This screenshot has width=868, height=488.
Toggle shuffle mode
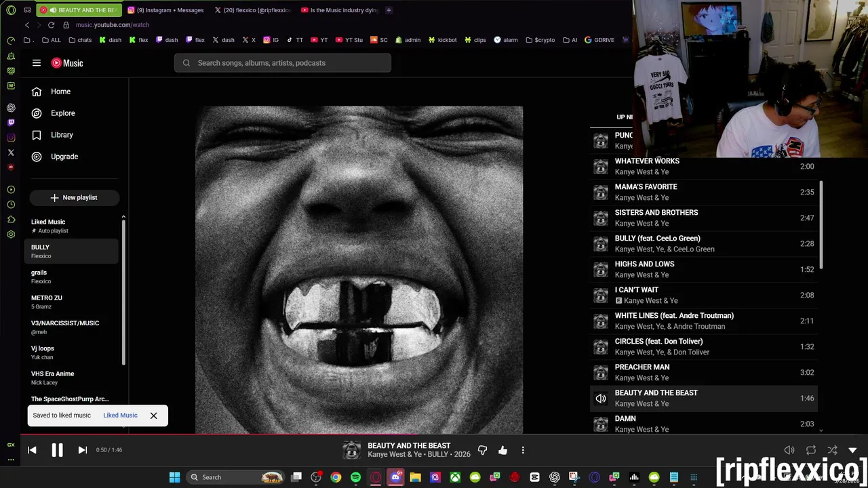coord(832,450)
